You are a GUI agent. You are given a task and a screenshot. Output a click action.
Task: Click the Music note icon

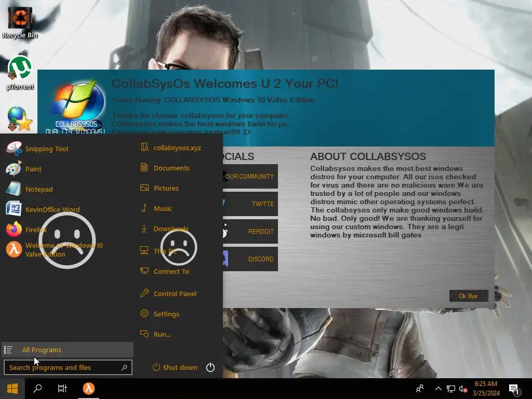tap(144, 208)
